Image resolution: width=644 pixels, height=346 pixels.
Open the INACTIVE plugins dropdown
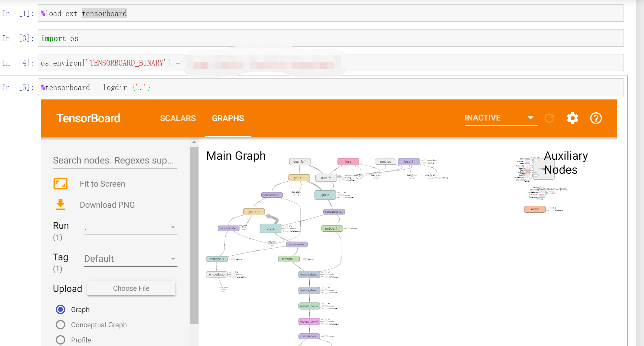(x=500, y=118)
